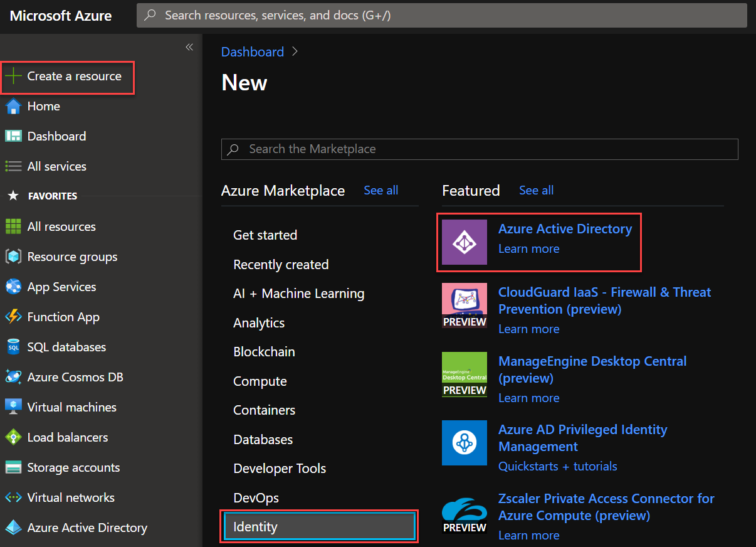756x547 pixels.
Task: Select the Identity category
Action: pyautogui.click(x=320, y=526)
